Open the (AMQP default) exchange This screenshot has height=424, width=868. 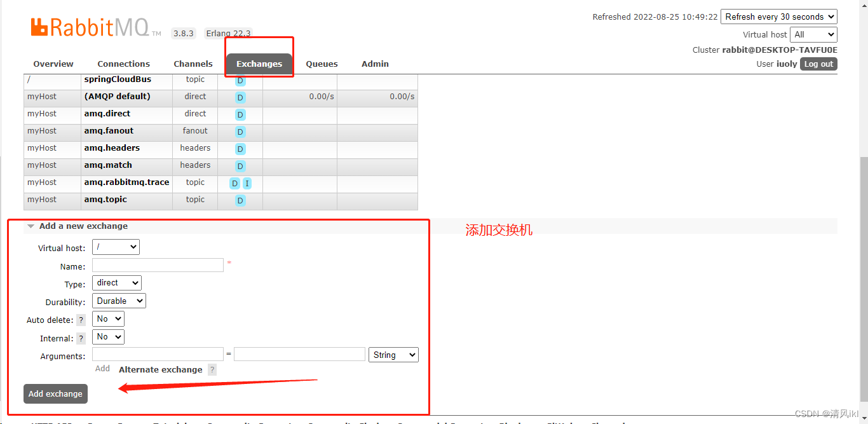[117, 97]
